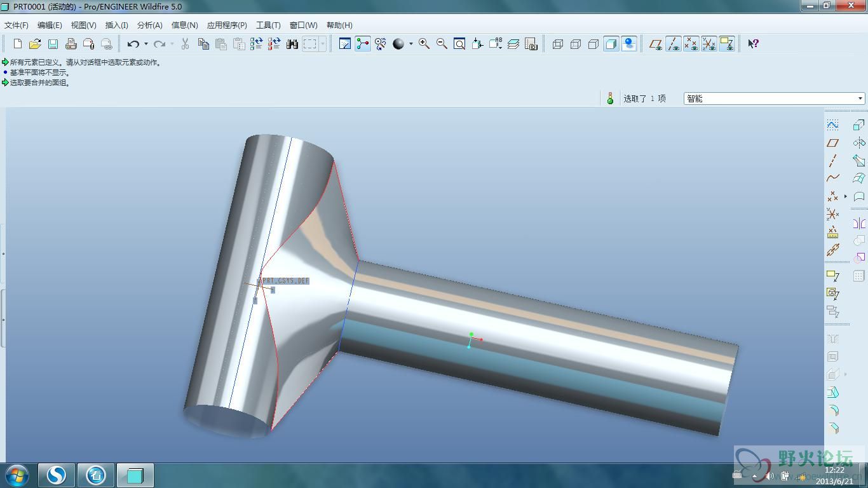Switch to hidden line display mode

[576, 44]
